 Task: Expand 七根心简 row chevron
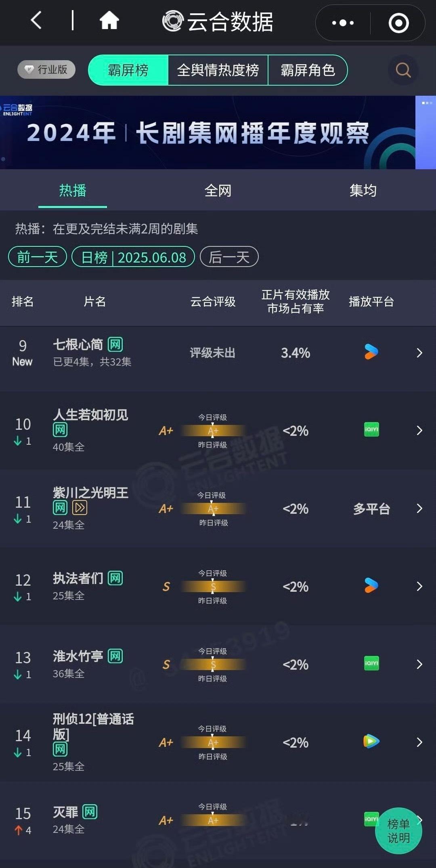[419, 353]
